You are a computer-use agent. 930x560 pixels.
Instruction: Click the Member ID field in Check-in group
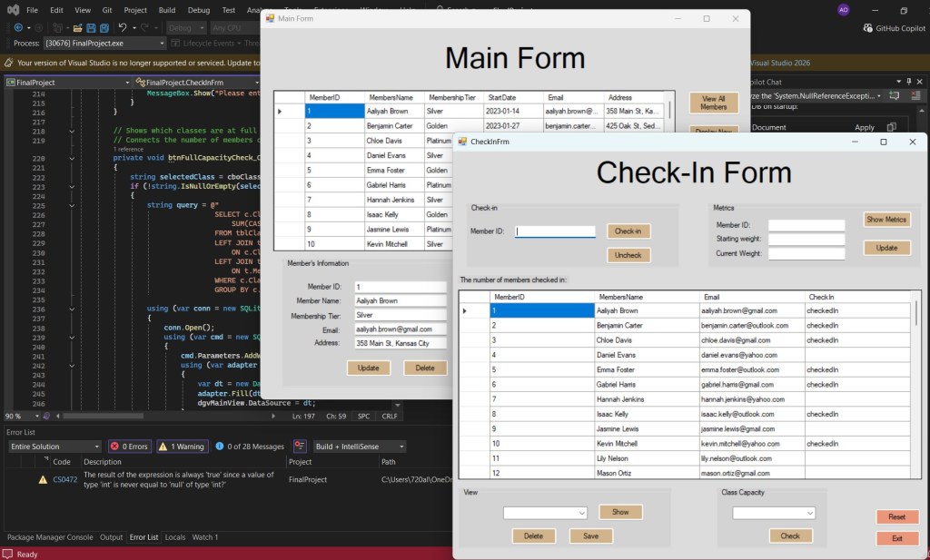coord(555,231)
